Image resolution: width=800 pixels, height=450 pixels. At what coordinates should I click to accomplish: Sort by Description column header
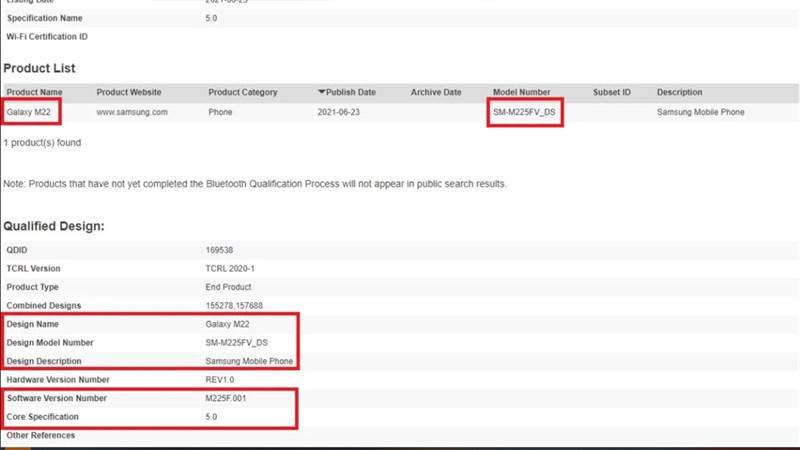point(679,92)
